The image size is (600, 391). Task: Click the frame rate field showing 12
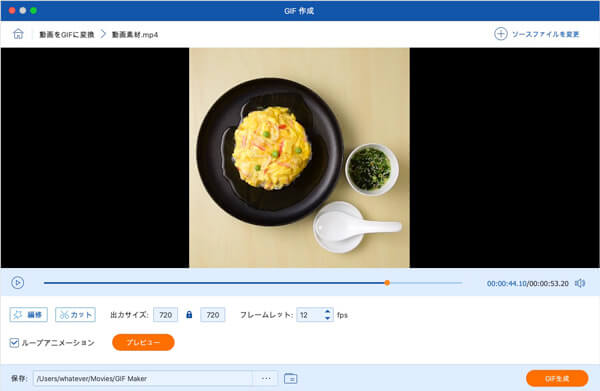(310, 315)
